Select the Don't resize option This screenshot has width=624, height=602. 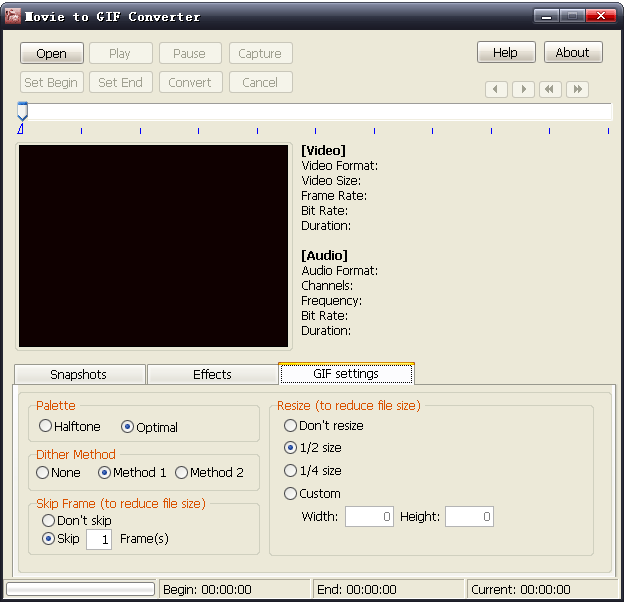click(324, 425)
